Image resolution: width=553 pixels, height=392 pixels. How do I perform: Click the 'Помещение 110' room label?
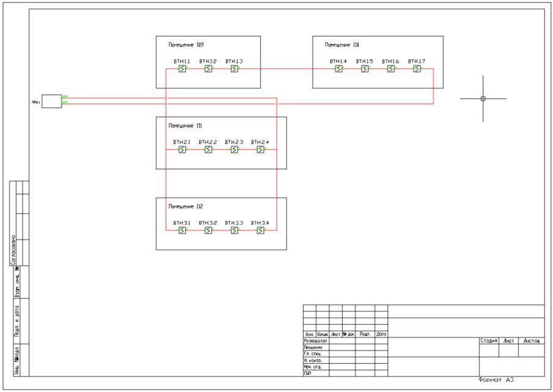pyautogui.click(x=342, y=45)
